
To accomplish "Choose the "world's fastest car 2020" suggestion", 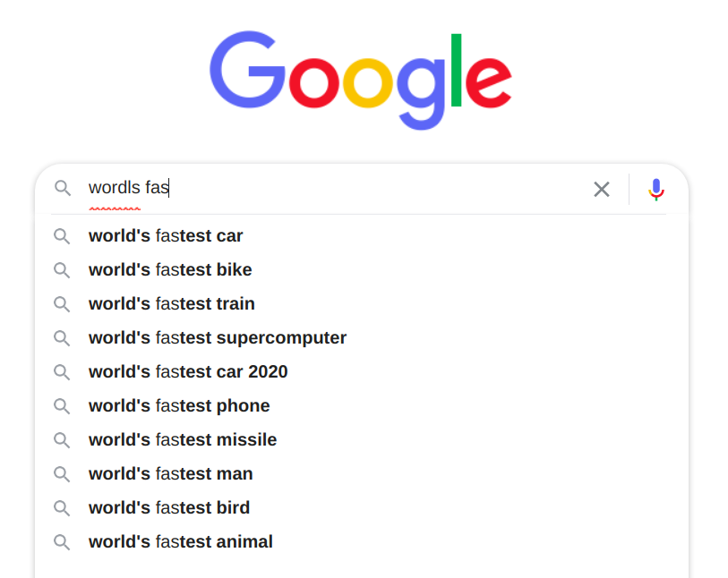I will click(188, 372).
